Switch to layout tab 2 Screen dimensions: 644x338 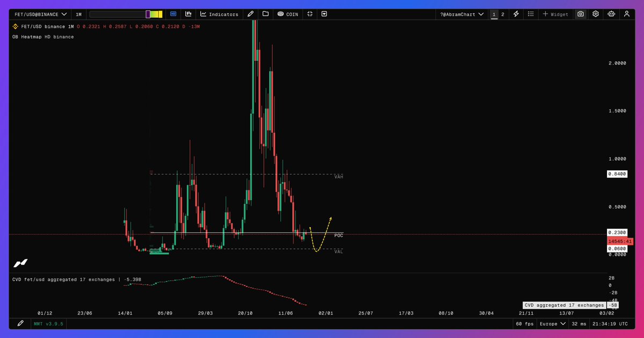503,15
